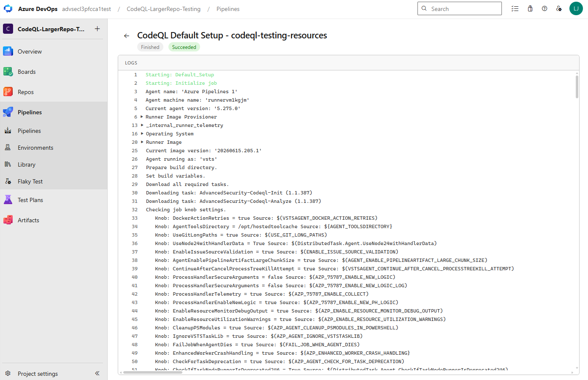
Task: Go back using the left arrow
Action: pos(127,36)
